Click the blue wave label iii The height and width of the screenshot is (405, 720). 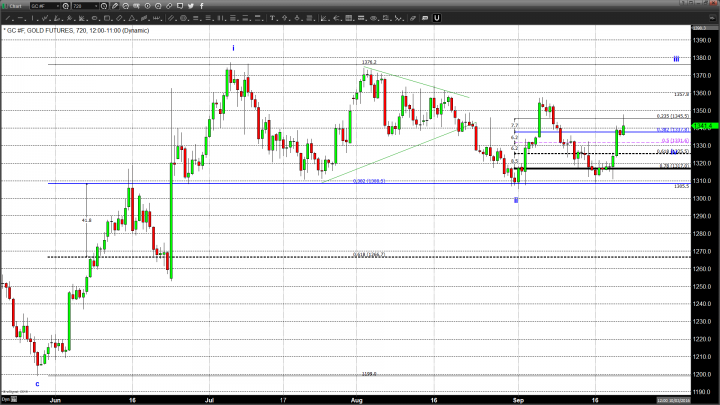pyautogui.click(x=676, y=59)
